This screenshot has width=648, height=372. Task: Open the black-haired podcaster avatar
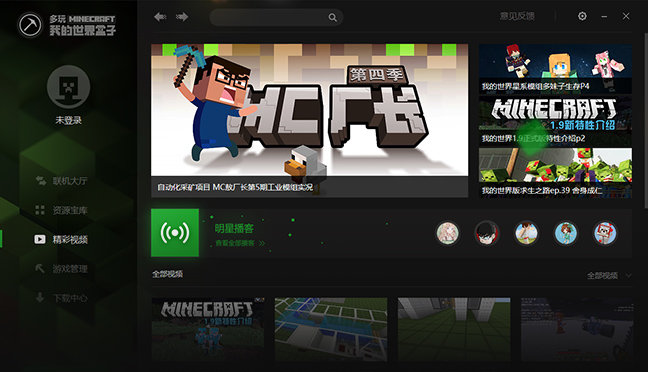486,233
